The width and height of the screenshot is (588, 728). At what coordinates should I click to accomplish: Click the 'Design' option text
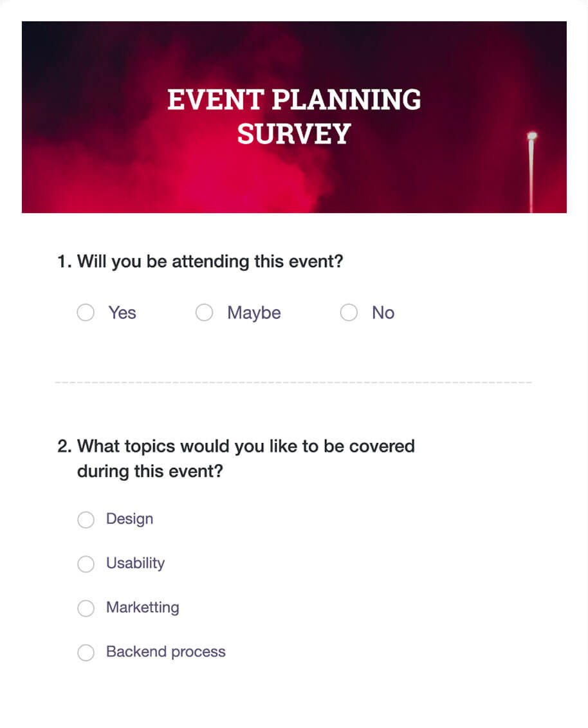click(x=129, y=519)
